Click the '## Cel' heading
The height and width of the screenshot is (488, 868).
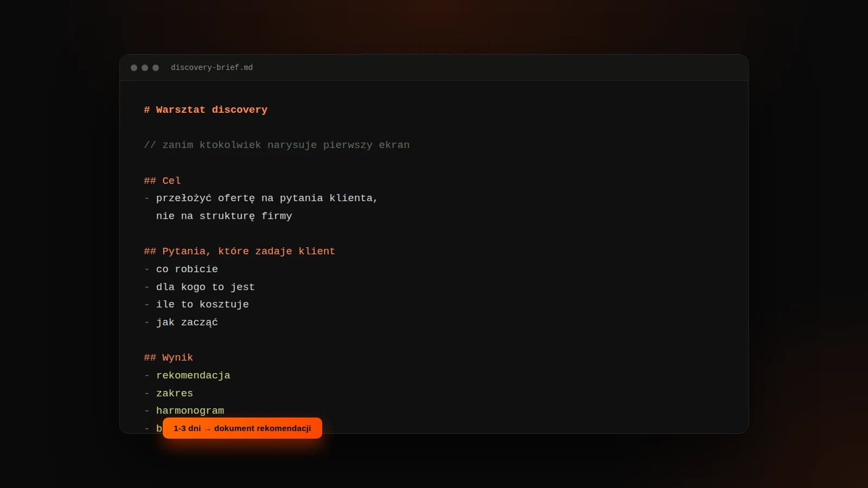pyautogui.click(x=162, y=181)
